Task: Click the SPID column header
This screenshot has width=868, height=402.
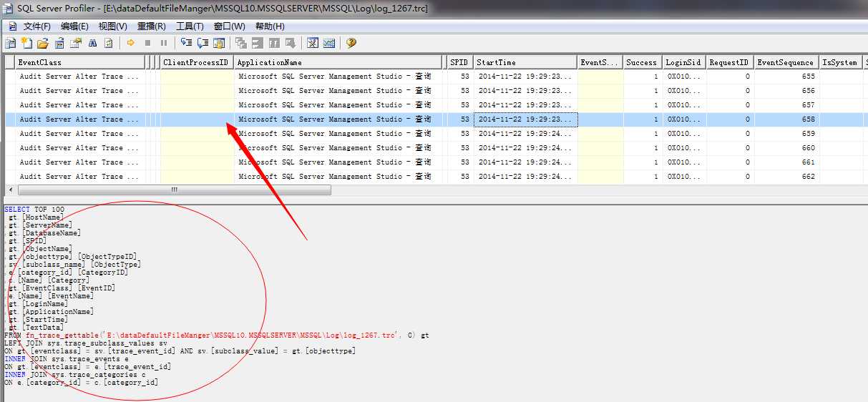Action: click(x=460, y=62)
